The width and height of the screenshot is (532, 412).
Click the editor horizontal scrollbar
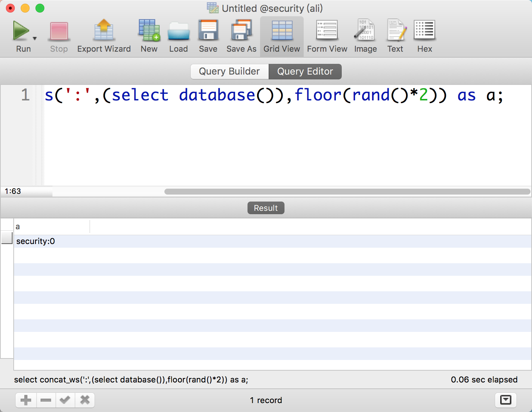pos(347,192)
